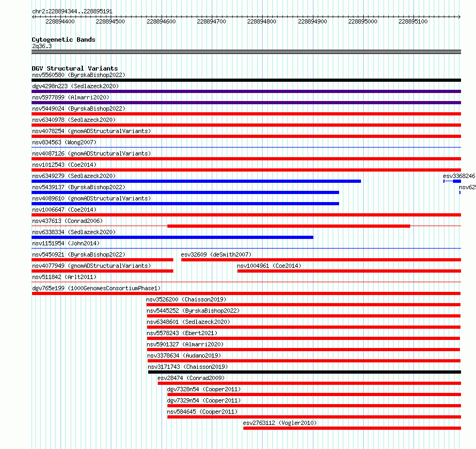
Task: Select the nsv5445252 (ByrskaBishop2022) label
Action: click(193, 311)
